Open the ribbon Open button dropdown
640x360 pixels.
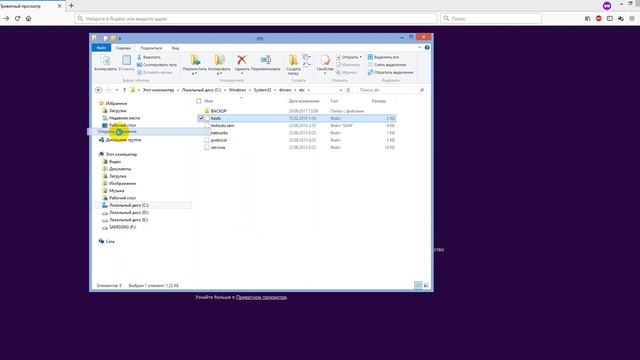point(360,57)
